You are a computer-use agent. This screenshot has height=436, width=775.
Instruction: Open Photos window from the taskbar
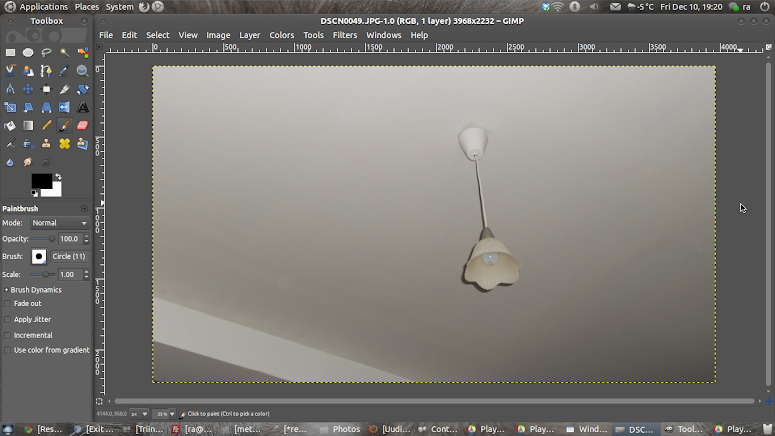coord(340,429)
